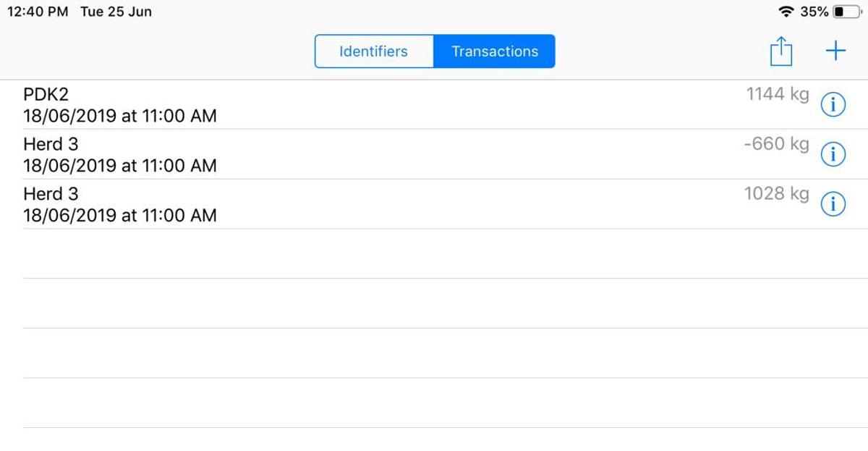The width and height of the screenshot is (868, 451).
Task: Click the 1144 kg weight value
Action: [778, 94]
